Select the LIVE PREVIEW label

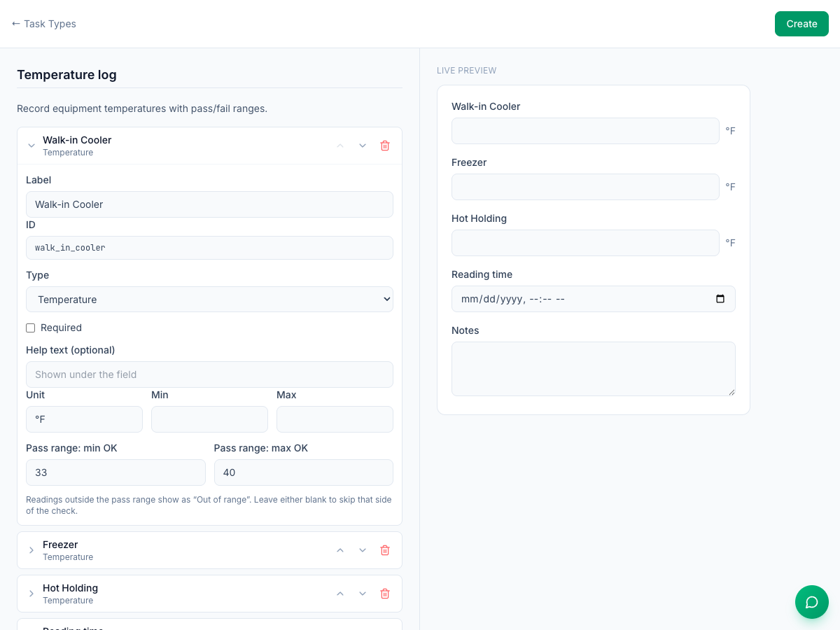(467, 71)
